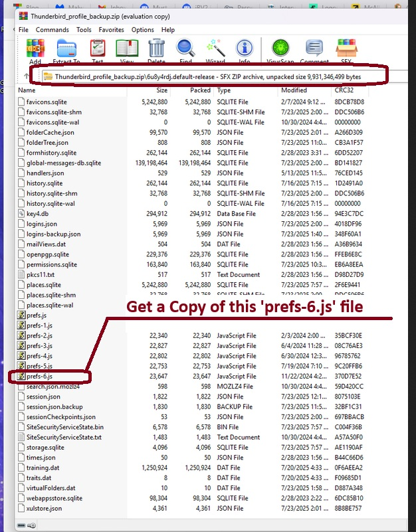Select webappsstore.sqlite file
Viewport: 416px width, 532px height.
[x=55, y=498]
